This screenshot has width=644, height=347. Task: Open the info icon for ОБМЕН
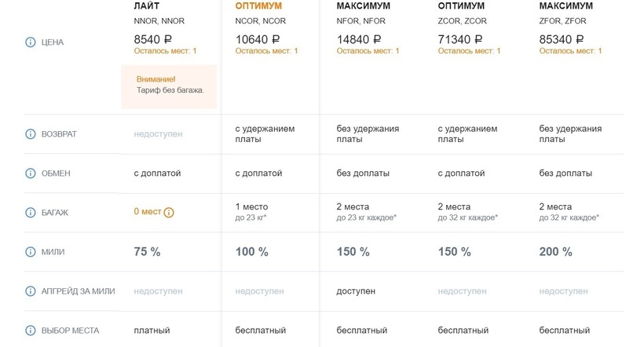pyautogui.click(x=31, y=173)
